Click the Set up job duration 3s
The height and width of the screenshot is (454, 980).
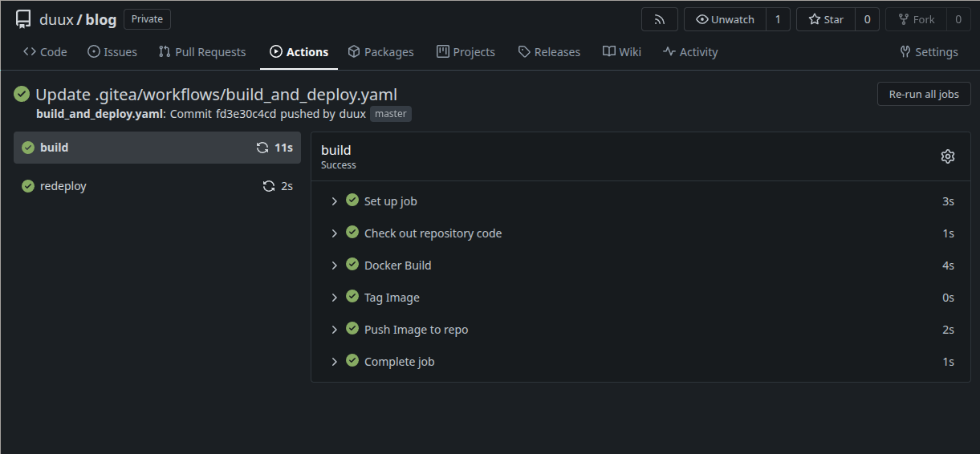tap(948, 201)
